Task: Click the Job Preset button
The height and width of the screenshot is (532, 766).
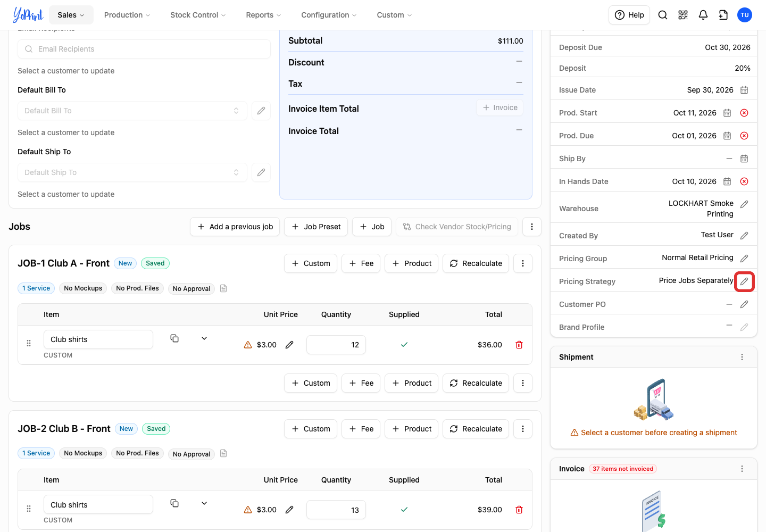Action: click(316, 227)
